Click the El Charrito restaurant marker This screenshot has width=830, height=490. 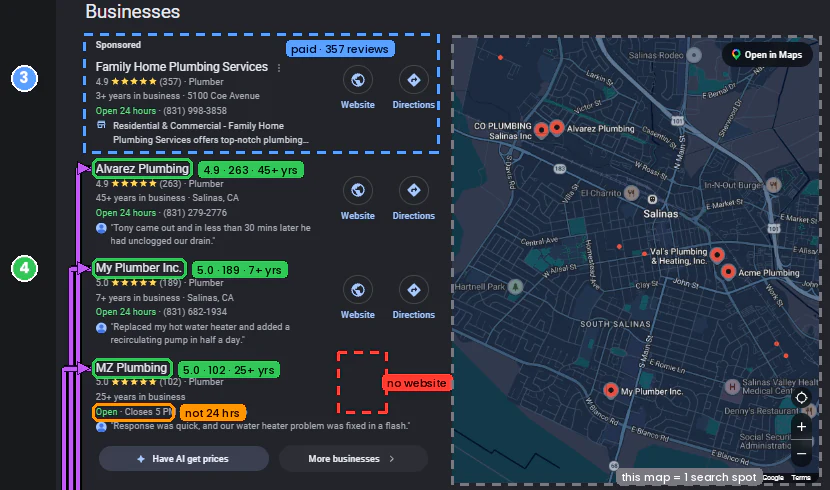click(x=631, y=193)
